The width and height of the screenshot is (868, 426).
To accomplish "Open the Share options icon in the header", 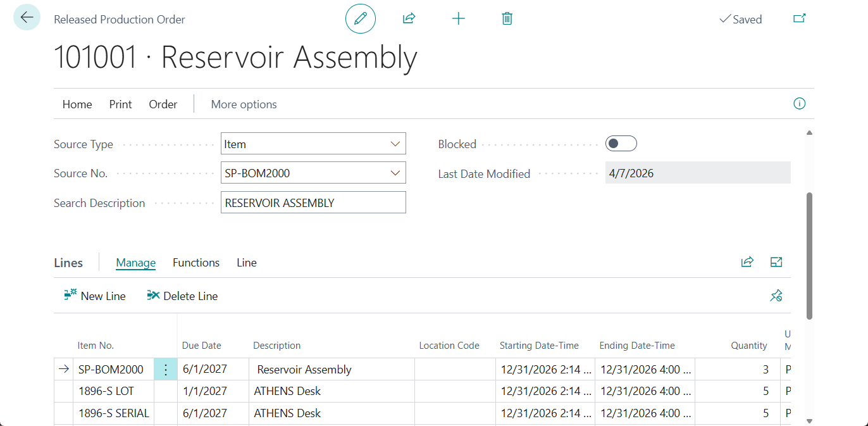I will click(409, 18).
